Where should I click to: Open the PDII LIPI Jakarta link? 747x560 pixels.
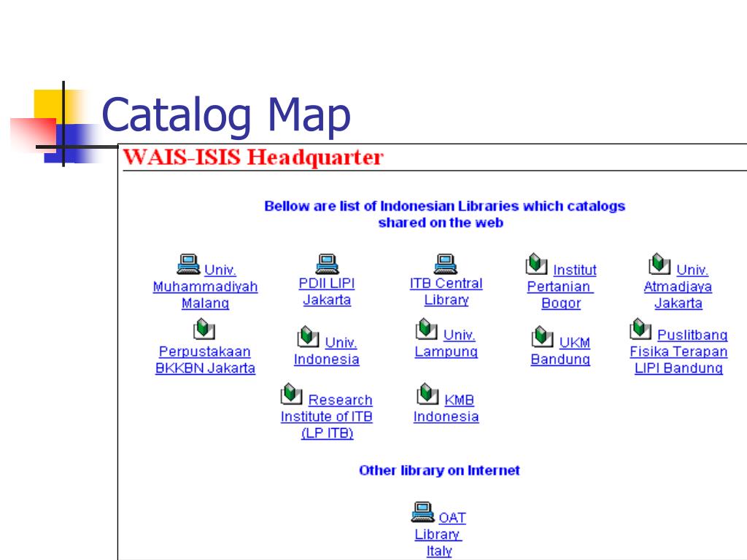tap(327, 292)
